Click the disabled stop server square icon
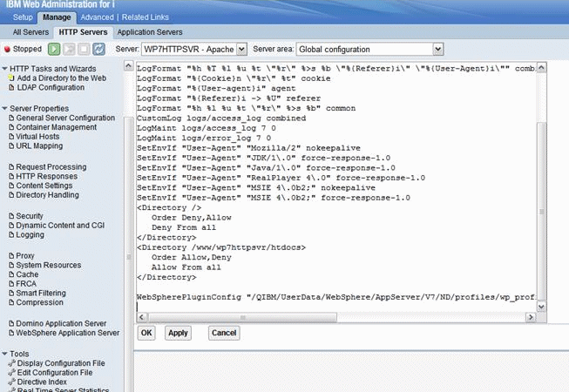The height and width of the screenshot is (392, 569). pyautogui.click(x=84, y=49)
